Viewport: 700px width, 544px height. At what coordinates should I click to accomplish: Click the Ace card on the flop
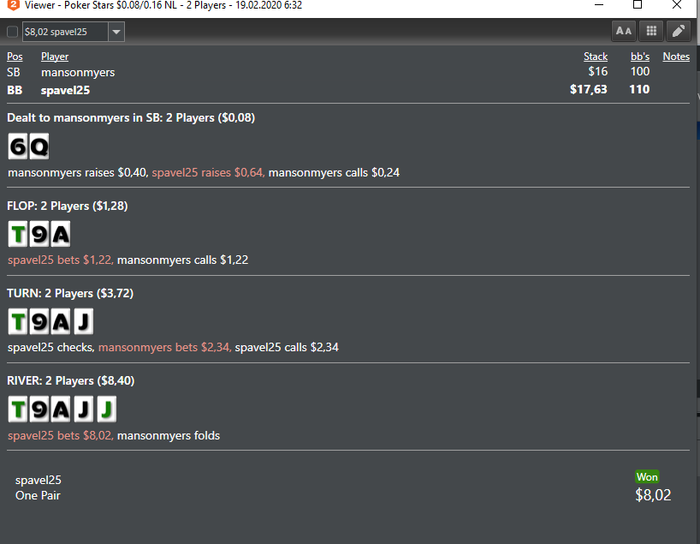click(x=60, y=234)
